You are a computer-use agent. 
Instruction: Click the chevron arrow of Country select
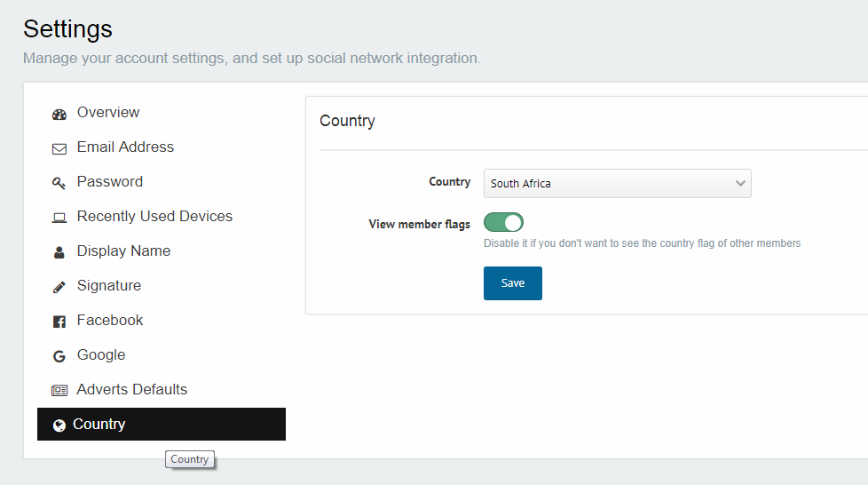point(740,184)
